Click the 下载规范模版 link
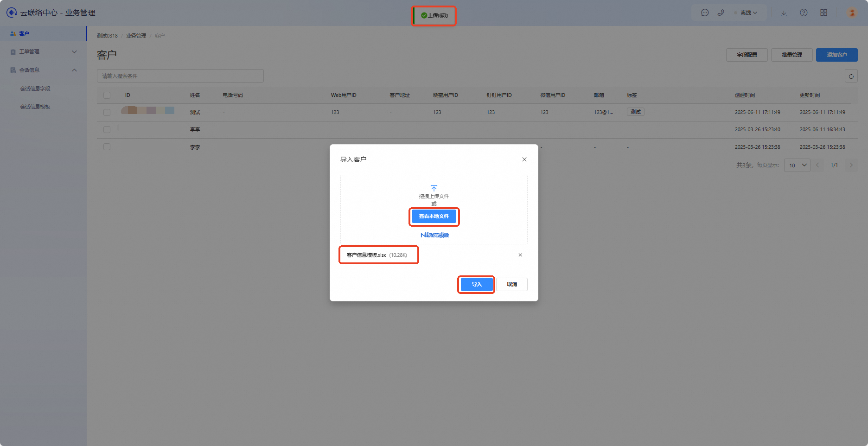 434,235
